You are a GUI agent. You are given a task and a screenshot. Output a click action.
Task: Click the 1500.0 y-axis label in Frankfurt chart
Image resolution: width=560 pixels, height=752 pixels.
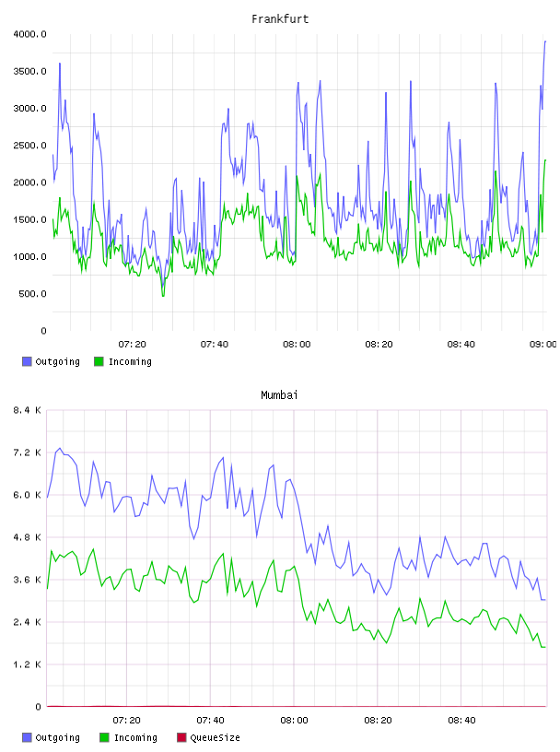29,219
